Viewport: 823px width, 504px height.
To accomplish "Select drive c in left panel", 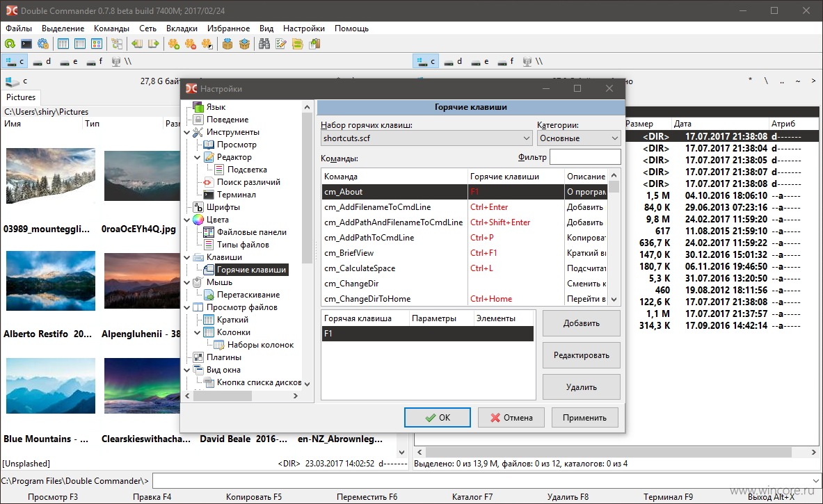I will click(x=15, y=61).
